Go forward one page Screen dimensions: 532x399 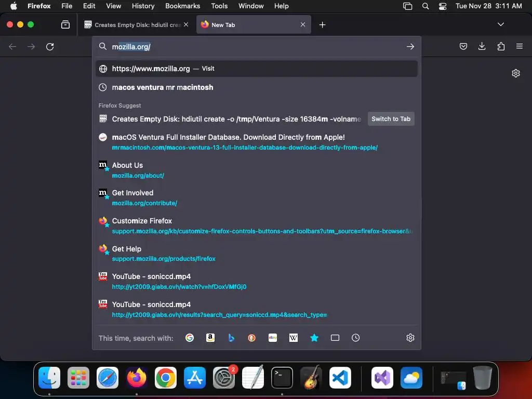[31, 46]
